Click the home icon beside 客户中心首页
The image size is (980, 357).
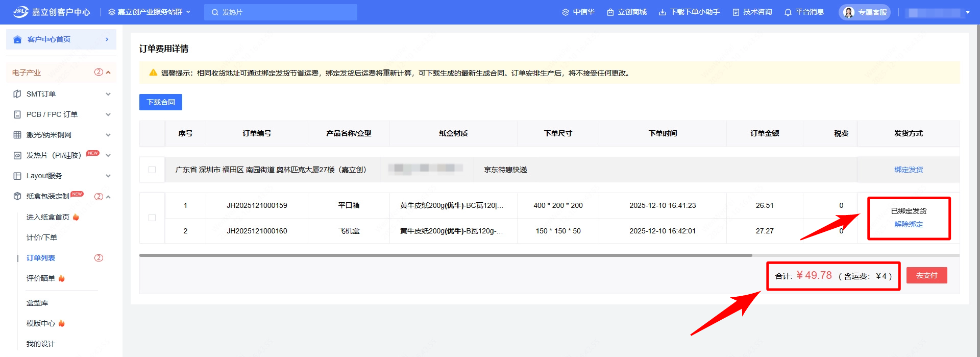(x=17, y=39)
